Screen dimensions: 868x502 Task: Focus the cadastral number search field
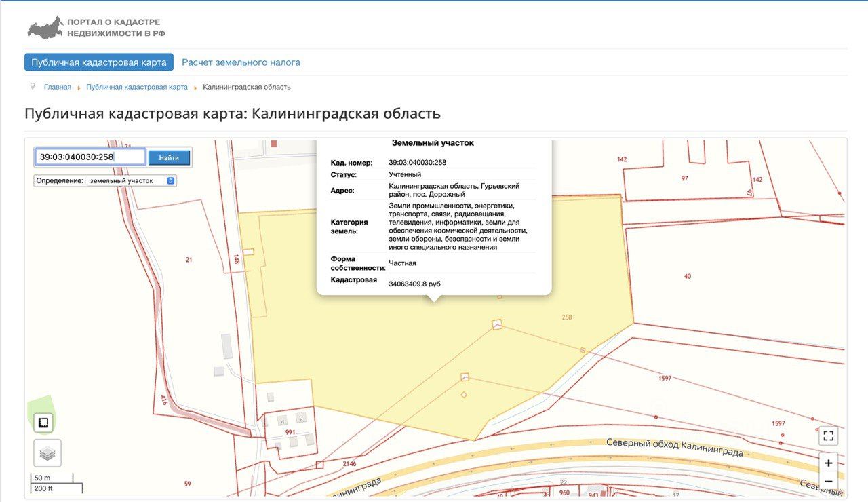click(90, 157)
